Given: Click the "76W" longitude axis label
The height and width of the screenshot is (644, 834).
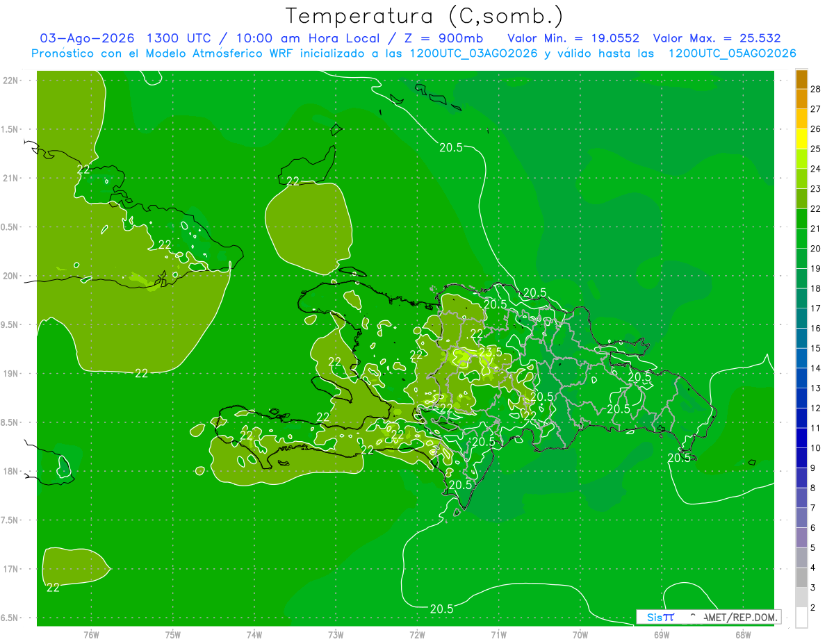Looking at the screenshot, I should [x=91, y=635].
